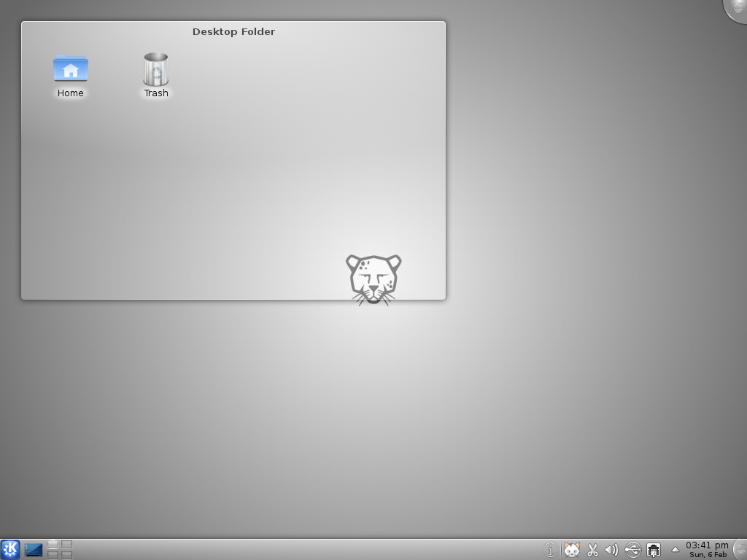
Task: Expand hidden system tray icons arrow
Action: (x=675, y=550)
